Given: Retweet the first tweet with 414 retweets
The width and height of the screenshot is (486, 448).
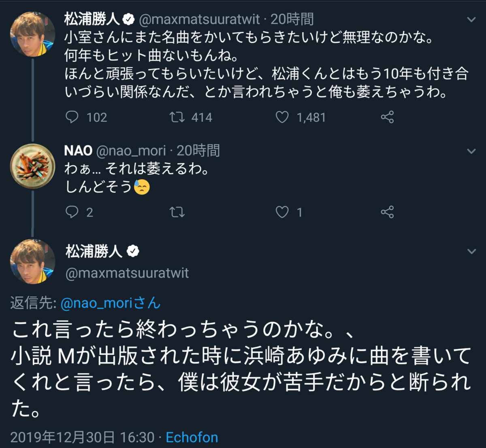Looking at the screenshot, I should coord(177,117).
